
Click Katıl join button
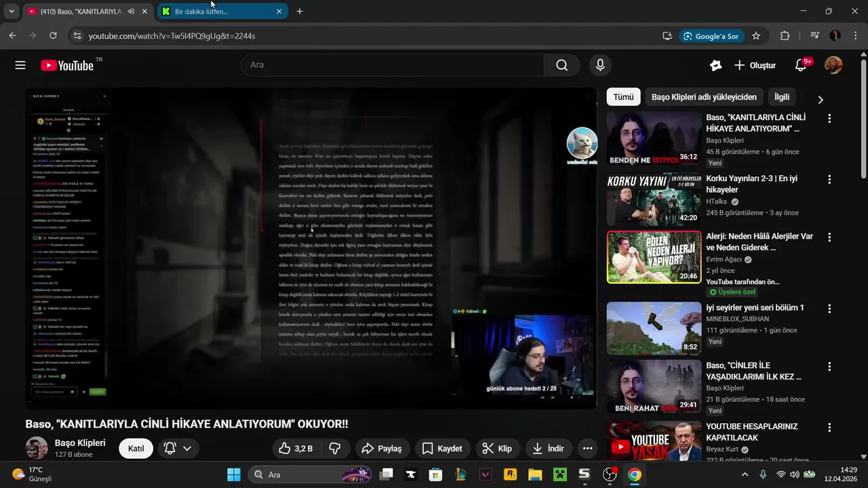136,449
